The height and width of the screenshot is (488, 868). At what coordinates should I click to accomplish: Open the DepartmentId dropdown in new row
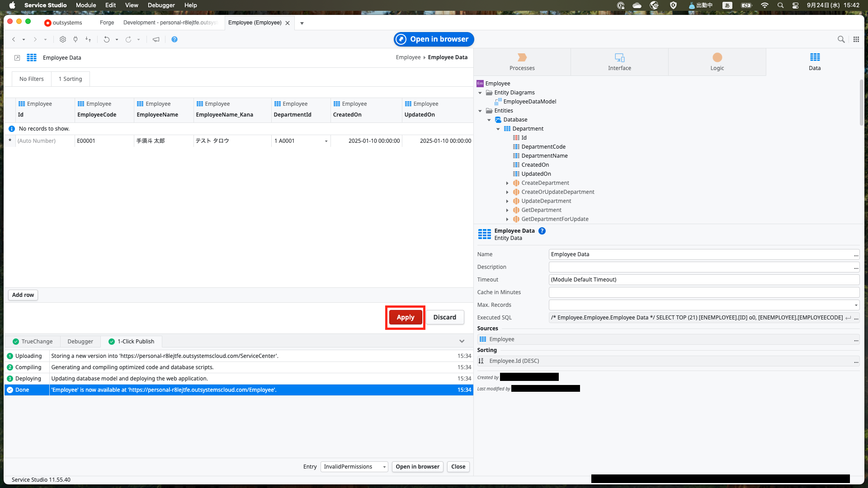coord(326,141)
